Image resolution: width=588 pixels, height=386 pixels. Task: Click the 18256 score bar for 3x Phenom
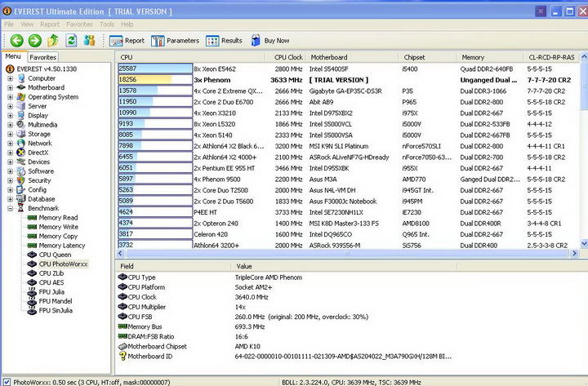tap(155, 79)
